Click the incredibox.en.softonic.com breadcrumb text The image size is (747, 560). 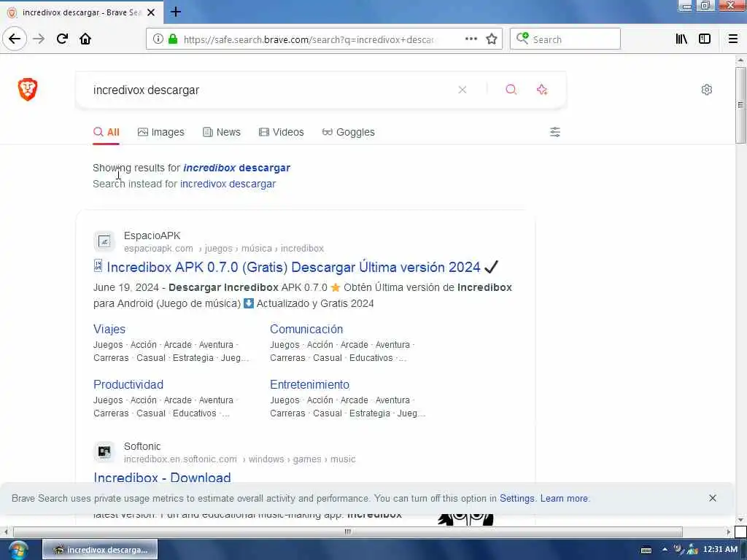coord(180,459)
